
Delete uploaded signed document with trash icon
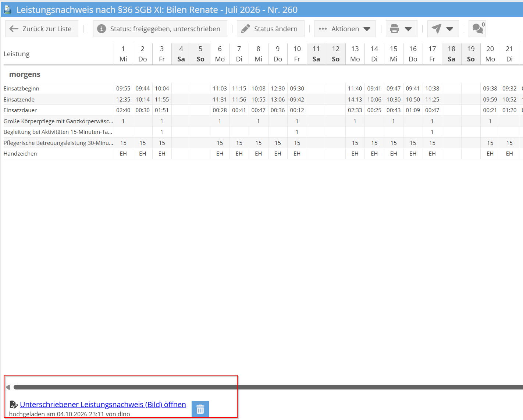pyautogui.click(x=200, y=409)
